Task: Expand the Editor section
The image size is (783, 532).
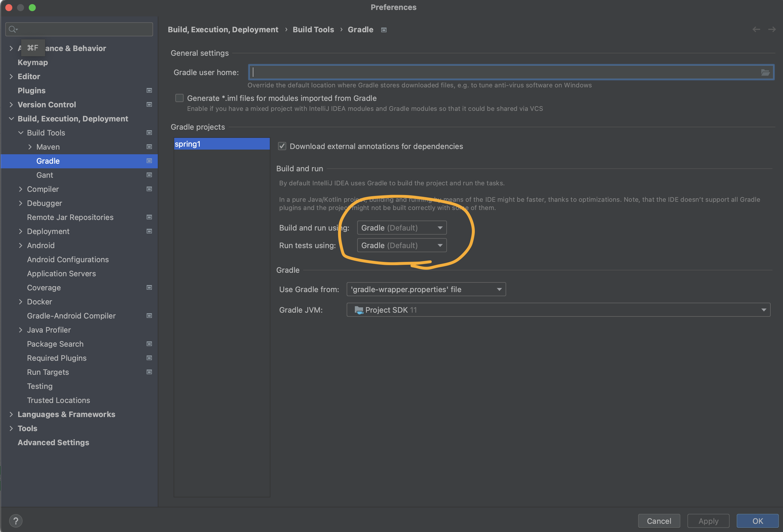Action: pyautogui.click(x=11, y=77)
